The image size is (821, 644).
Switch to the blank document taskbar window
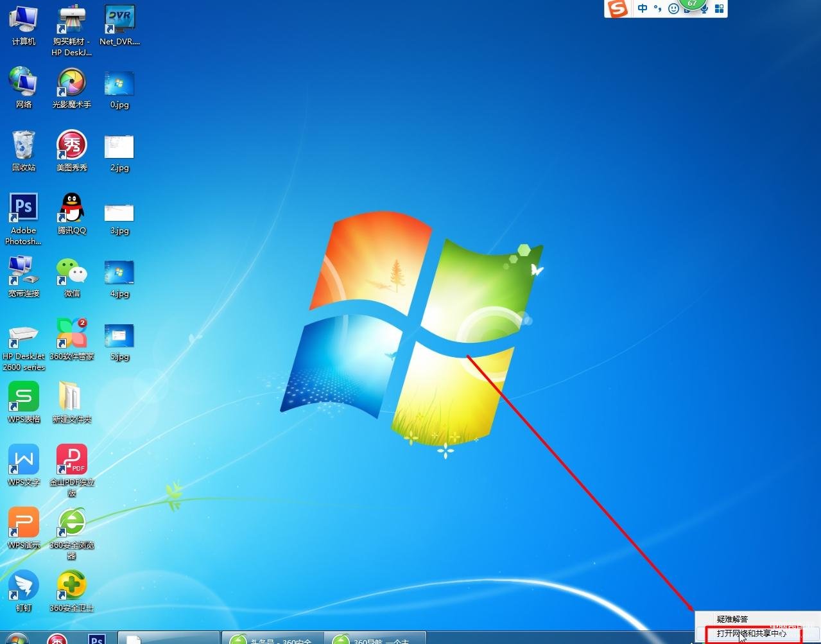click(x=169, y=638)
